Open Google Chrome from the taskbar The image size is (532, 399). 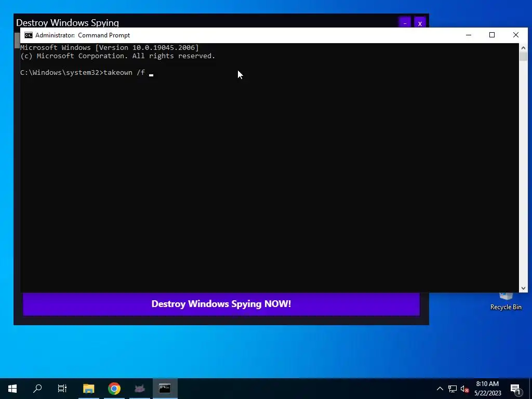pyautogui.click(x=114, y=389)
